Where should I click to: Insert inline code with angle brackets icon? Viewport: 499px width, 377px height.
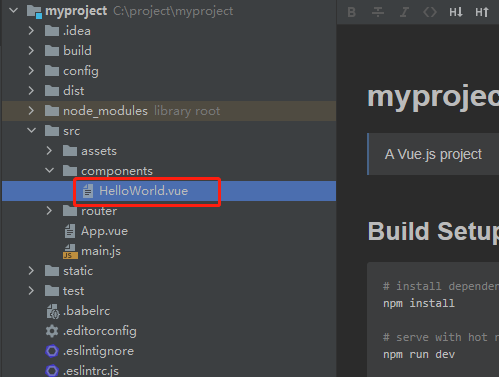click(x=430, y=12)
